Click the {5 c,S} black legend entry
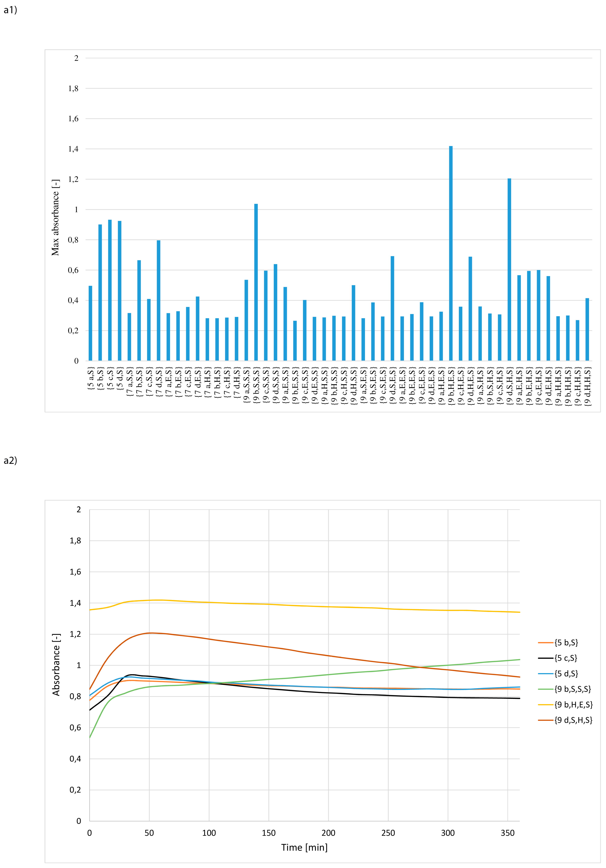606x868 pixels. point(566,658)
